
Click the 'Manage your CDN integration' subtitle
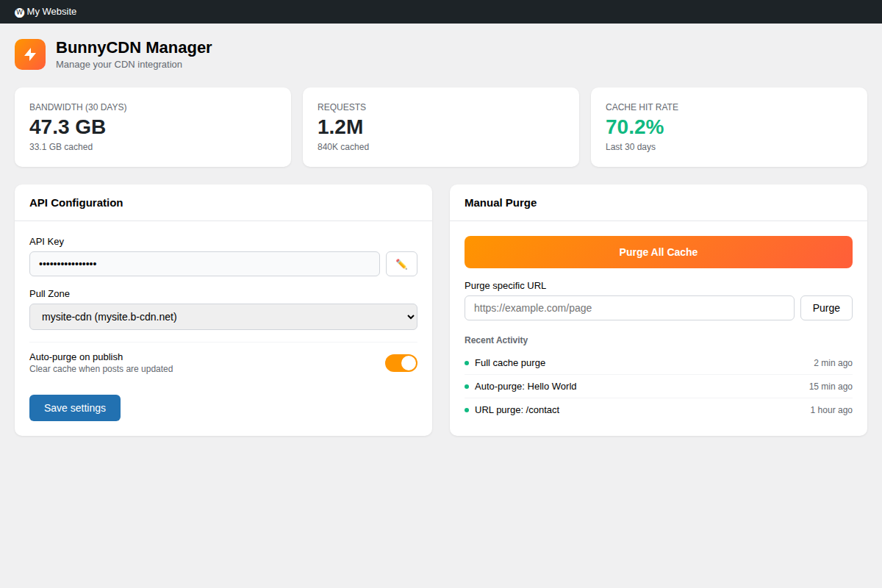point(119,65)
